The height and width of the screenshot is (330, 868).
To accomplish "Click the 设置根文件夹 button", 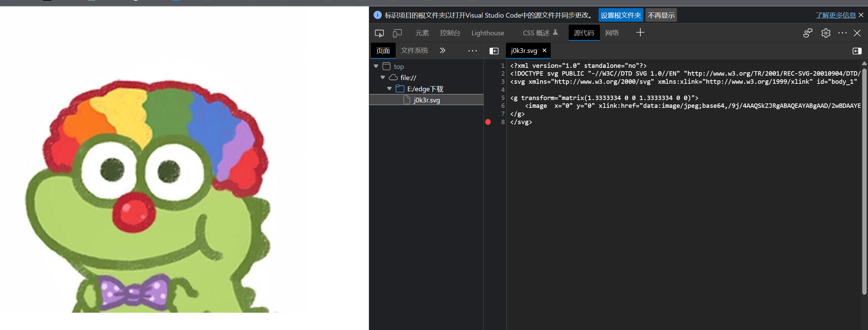I will pos(621,15).
